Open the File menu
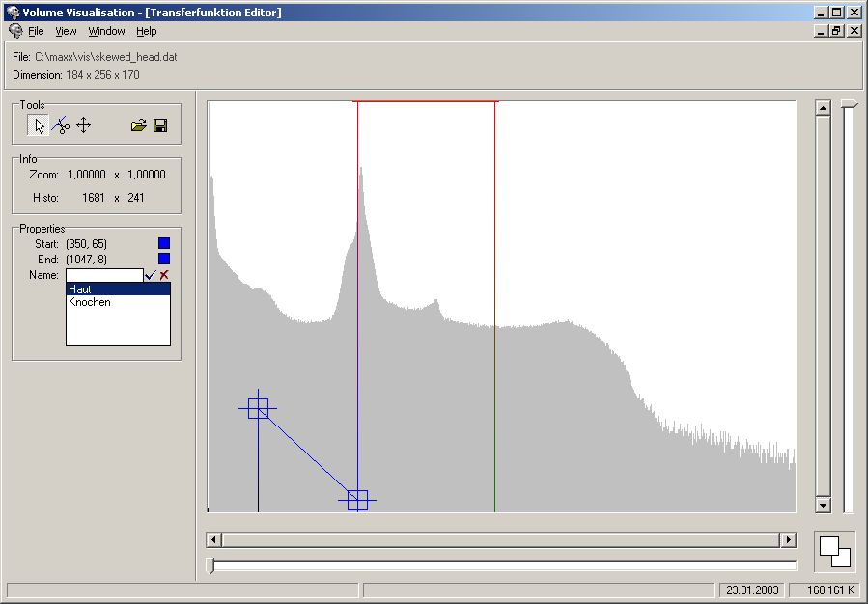Image resolution: width=868 pixels, height=604 pixels. pyautogui.click(x=36, y=31)
